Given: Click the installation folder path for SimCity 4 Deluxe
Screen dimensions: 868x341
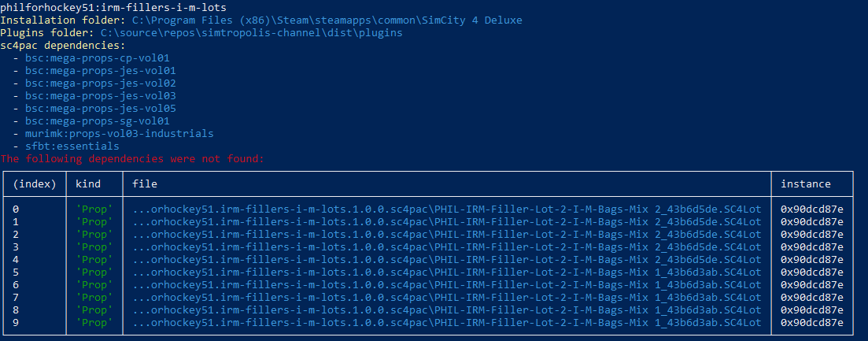Looking at the screenshot, I should (327, 20).
